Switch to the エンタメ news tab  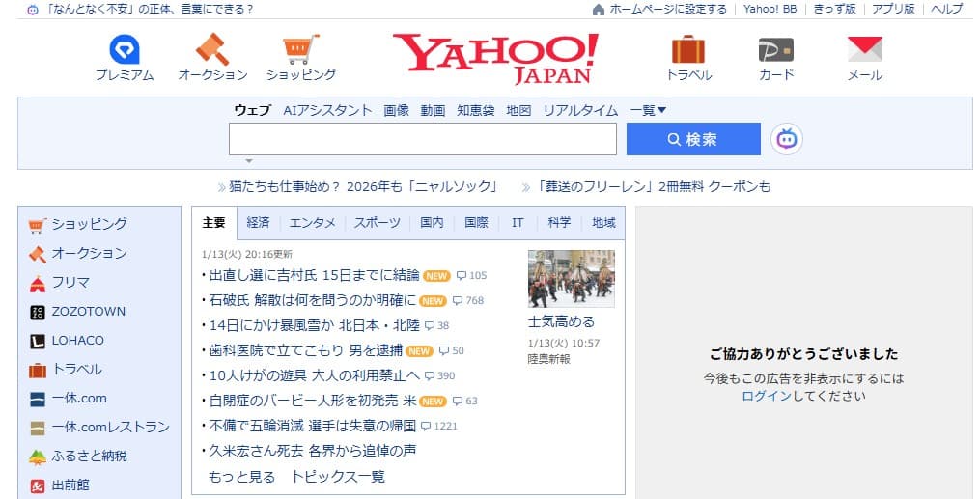[x=312, y=222]
